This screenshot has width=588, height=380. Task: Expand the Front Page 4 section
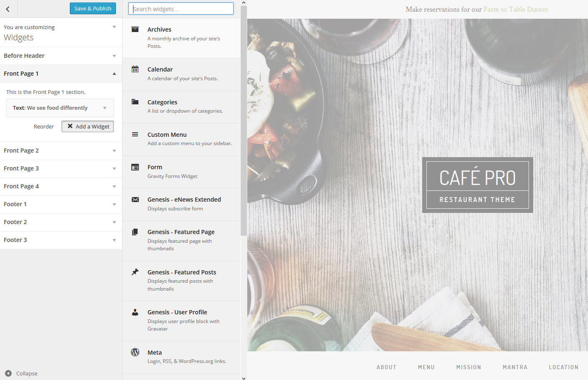click(61, 186)
